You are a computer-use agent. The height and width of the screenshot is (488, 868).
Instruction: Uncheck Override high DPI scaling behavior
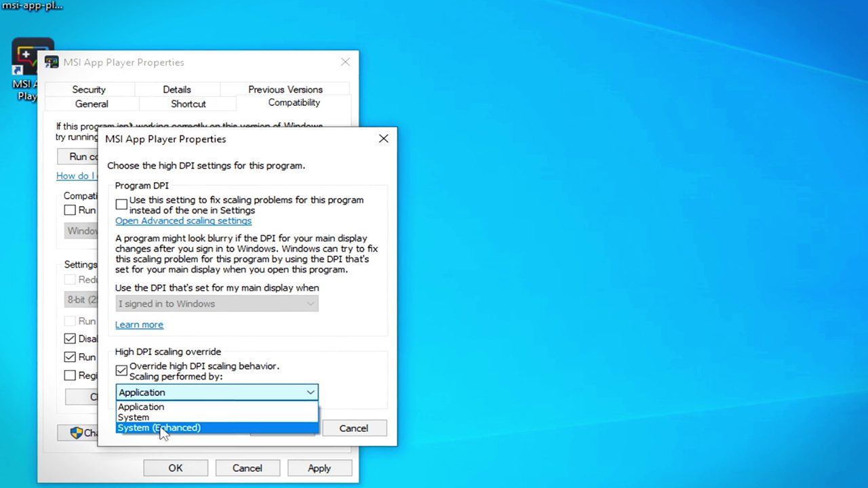click(x=121, y=370)
